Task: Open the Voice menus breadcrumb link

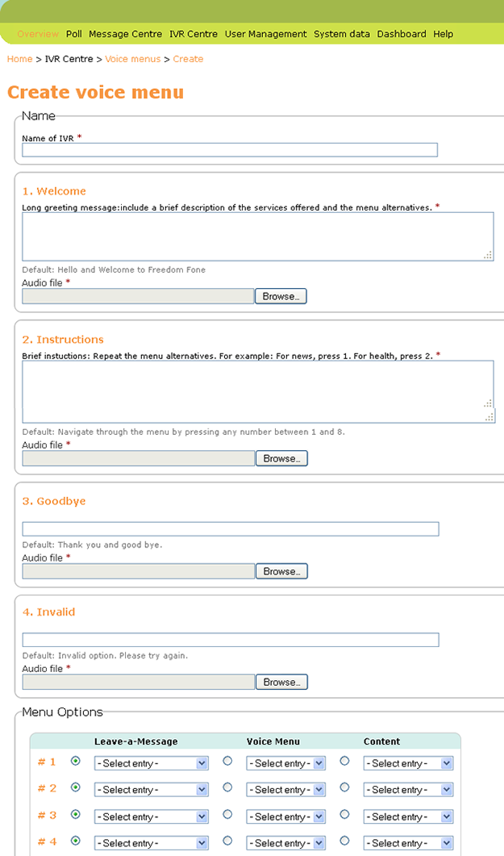Action: coord(132,59)
